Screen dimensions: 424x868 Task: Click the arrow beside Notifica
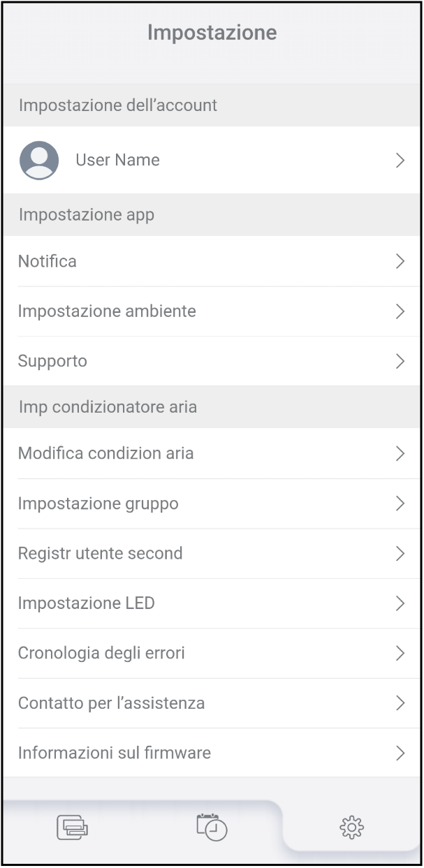point(400,261)
